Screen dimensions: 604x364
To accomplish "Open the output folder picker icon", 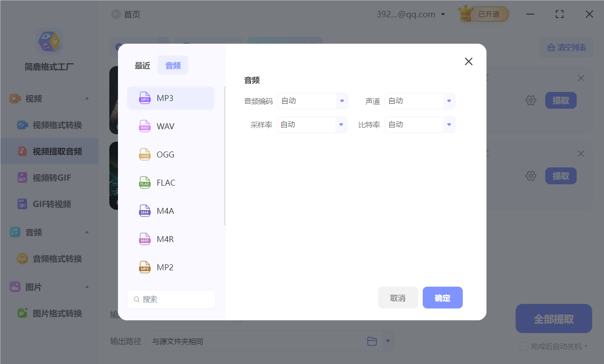I will coord(372,341).
